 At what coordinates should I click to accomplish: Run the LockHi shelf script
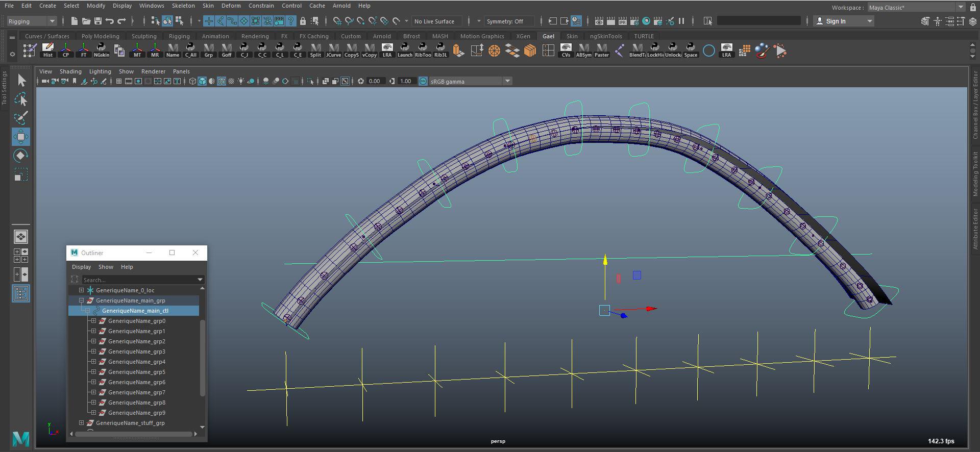pyautogui.click(x=655, y=51)
